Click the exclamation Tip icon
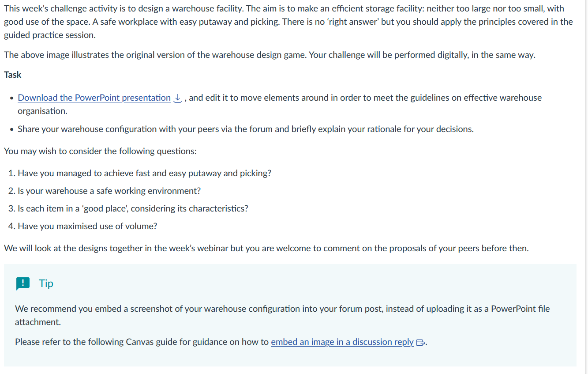Viewport: 588px width, 374px height. [x=22, y=283]
